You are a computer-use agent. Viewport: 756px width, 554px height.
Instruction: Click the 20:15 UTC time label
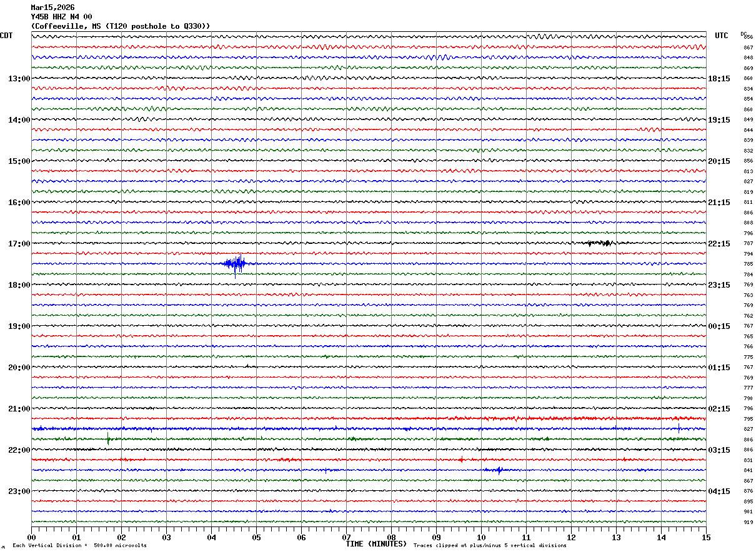[719, 161]
